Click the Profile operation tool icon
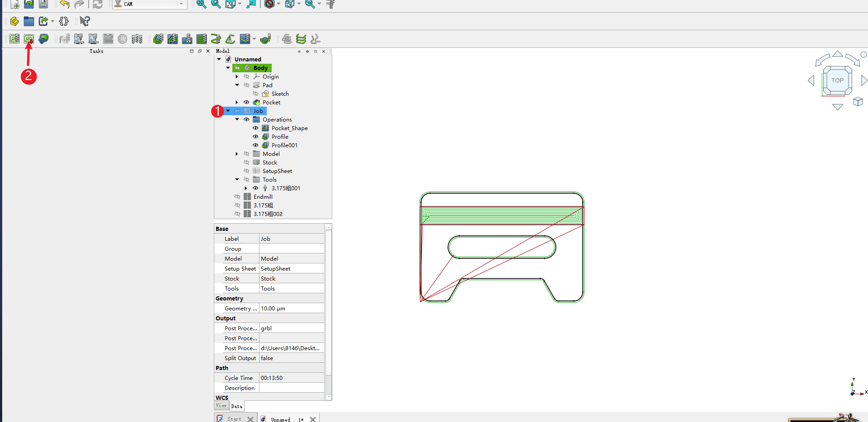The height and width of the screenshot is (422, 868). click(x=158, y=39)
